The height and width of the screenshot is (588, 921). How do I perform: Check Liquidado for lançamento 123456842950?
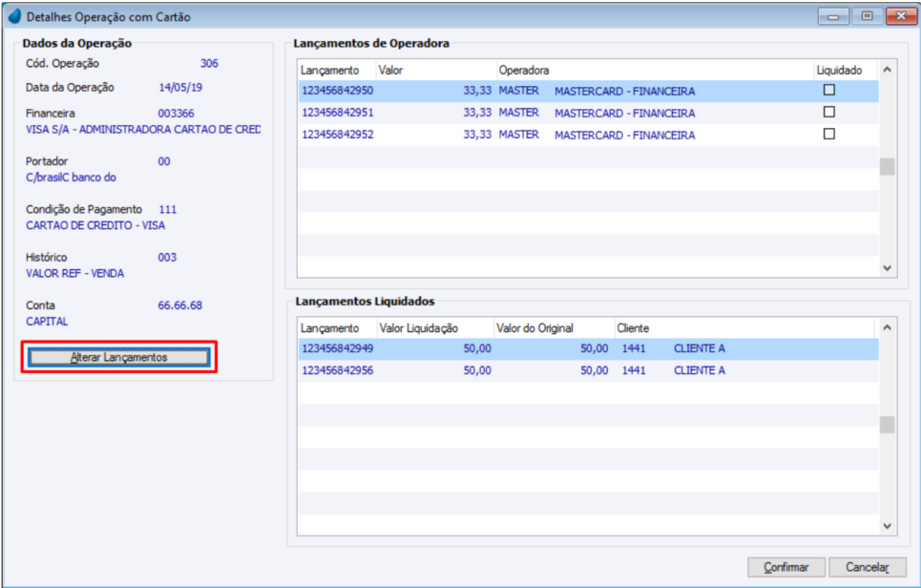tap(828, 90)
